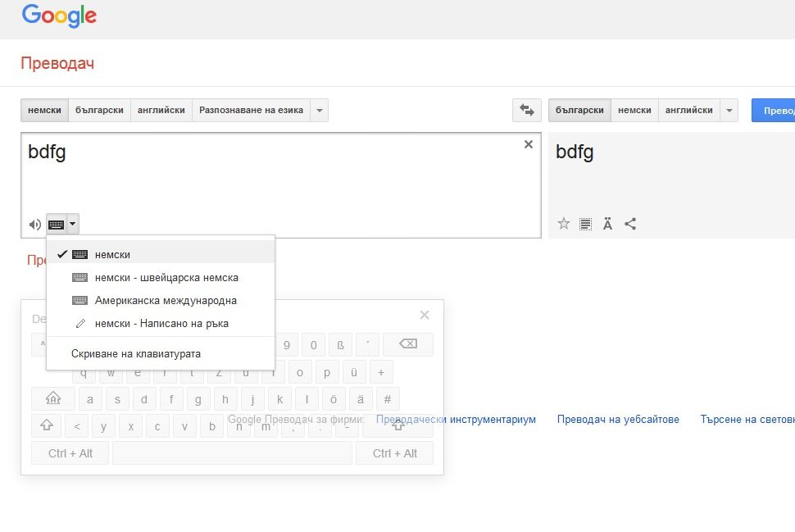The image size is (795, 532).
Task: Open "Преводач на уебсайтове" link
Action: 618,419
